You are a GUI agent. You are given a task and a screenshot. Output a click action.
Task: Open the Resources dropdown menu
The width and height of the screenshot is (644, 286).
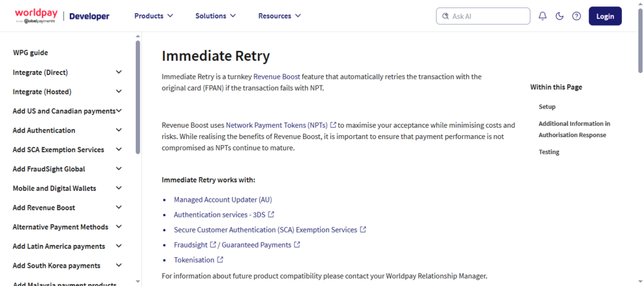pos(279,16)
